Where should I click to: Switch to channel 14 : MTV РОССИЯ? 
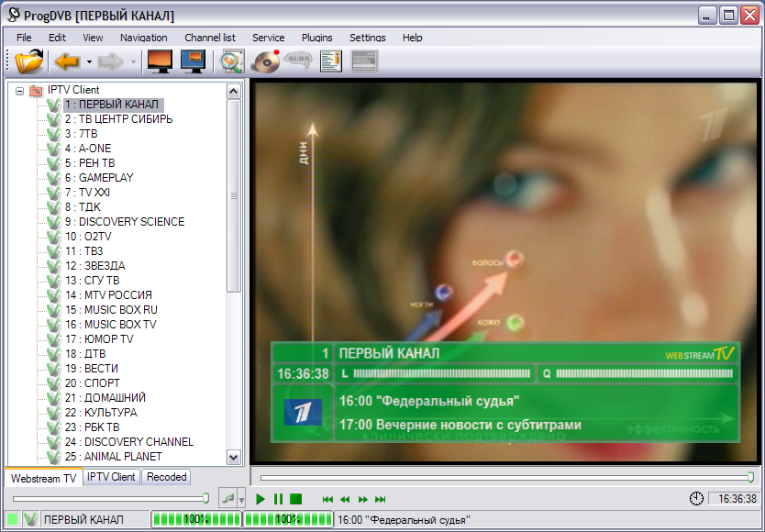108,294
